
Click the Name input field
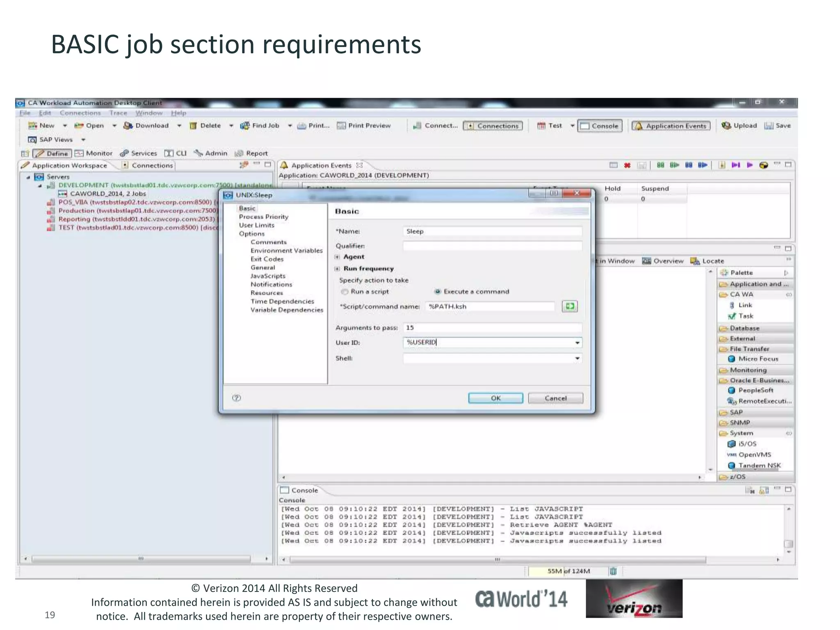click(492, 231)
